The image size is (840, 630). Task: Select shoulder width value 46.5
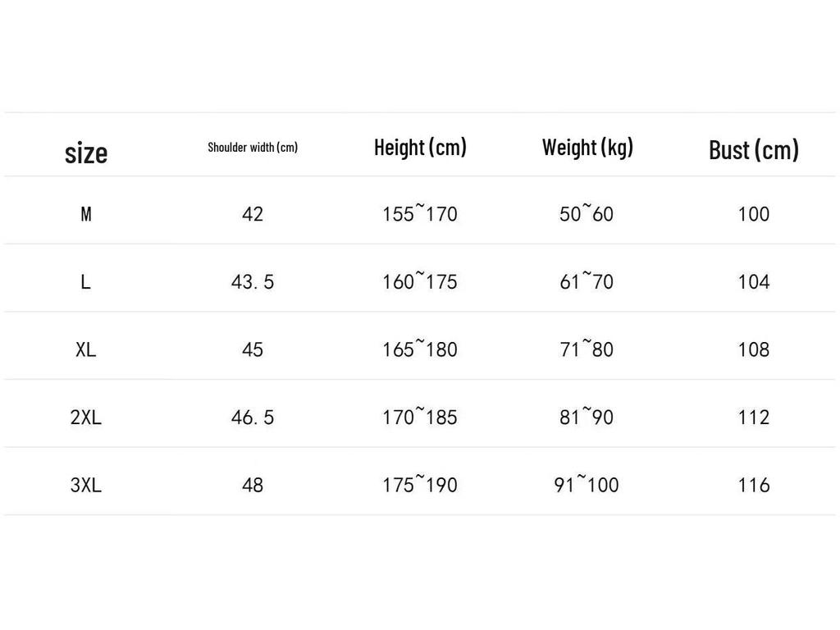pos(253,418)
